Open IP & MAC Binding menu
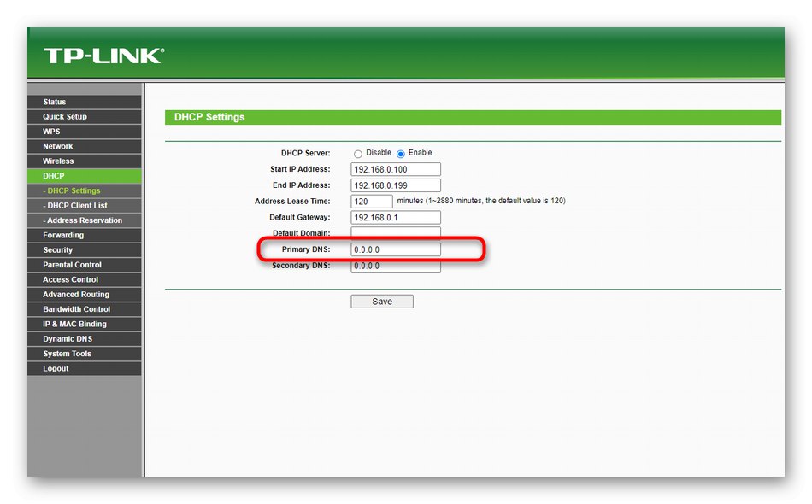This screenshot has width=812, height=504. (85, 324)
